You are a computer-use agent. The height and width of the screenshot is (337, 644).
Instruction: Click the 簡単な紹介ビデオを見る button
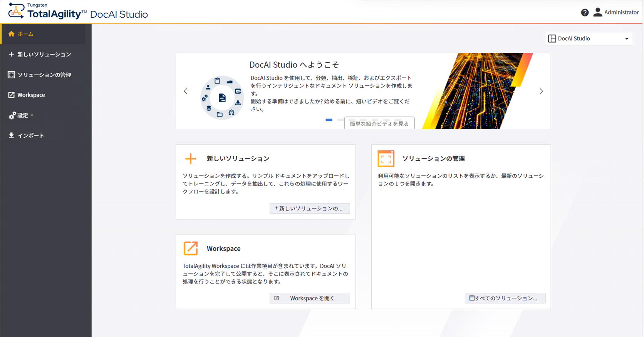(379, 123)
